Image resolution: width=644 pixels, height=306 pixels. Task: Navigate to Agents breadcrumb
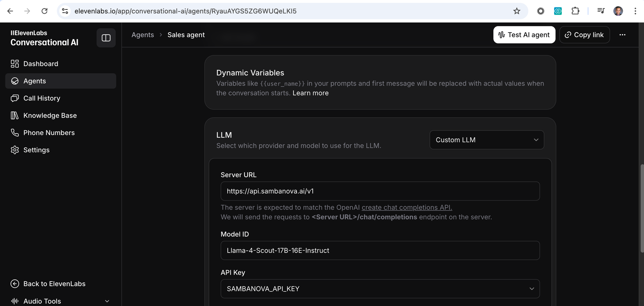coord(143,35)
